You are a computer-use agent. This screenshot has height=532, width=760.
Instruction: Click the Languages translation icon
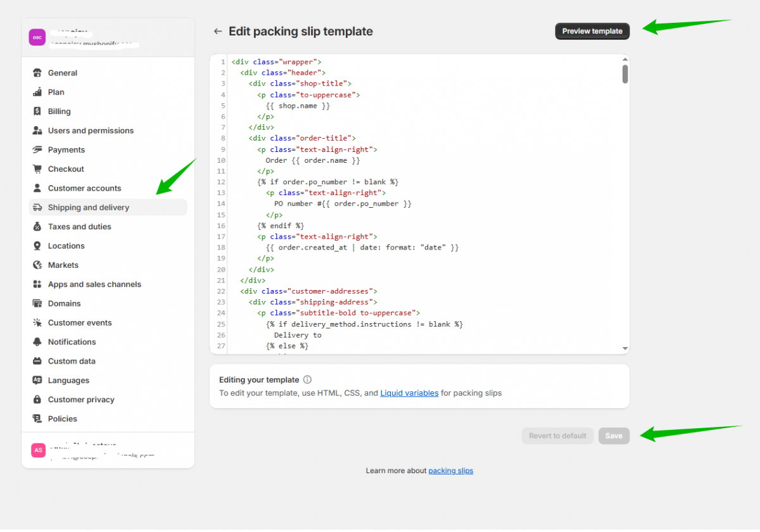click(37, 380)
